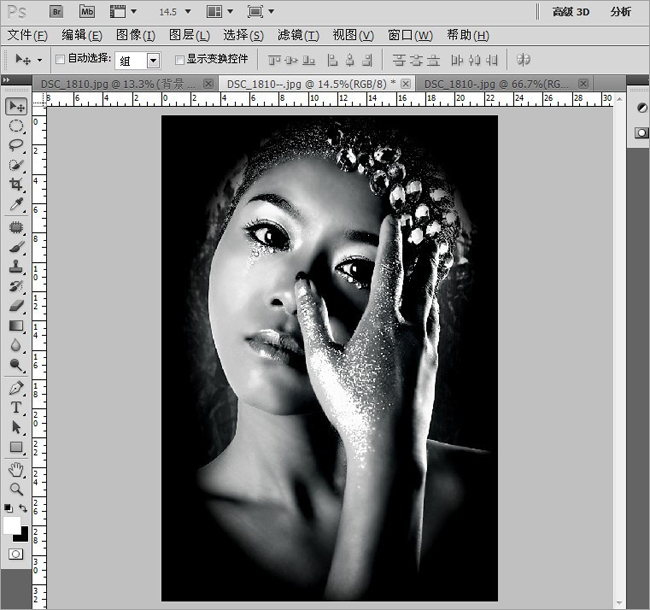This screenshot has width=650, height=610.
Task: Open the masks panel icon on right
Action: (x=642, y=133)
